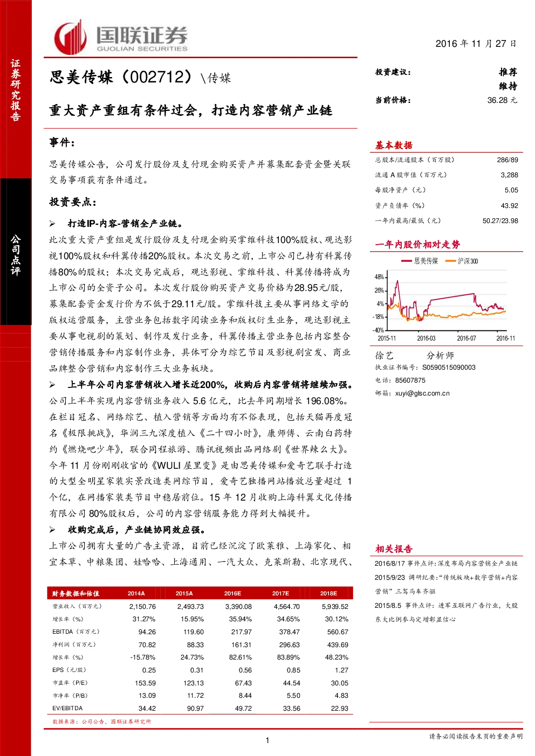
Task: Click the table header 财务数据和估值
Action: pyautogui.click(x=76, y=594)
